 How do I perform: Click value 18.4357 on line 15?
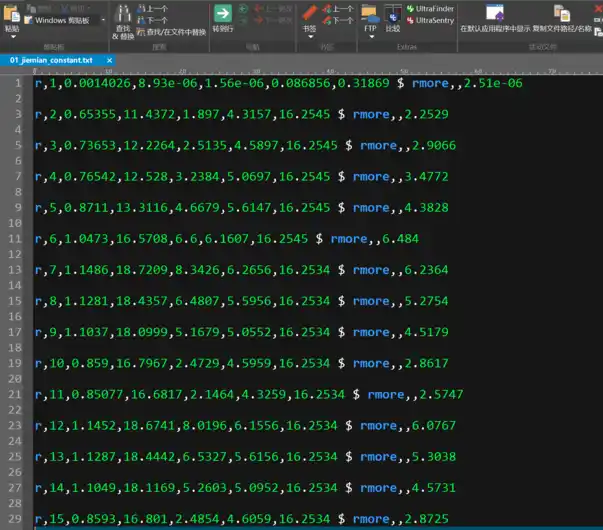[x=142, y=301]
